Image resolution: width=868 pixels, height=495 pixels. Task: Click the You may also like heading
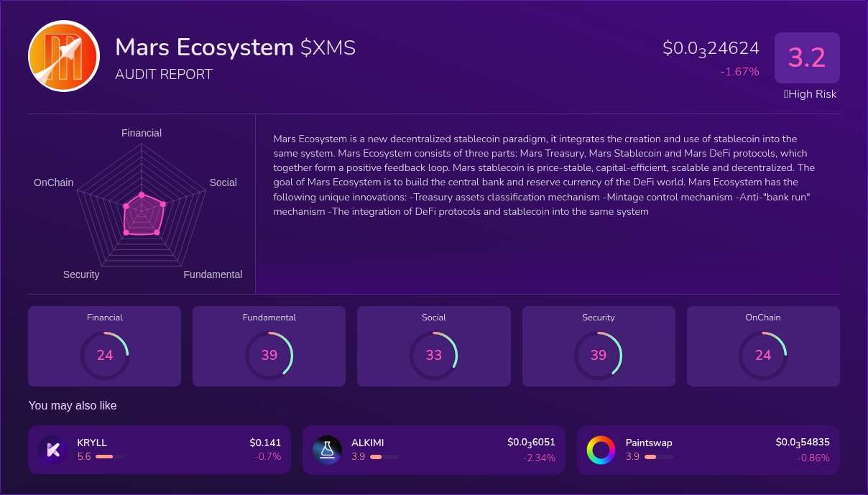pyautogui.click(x=73, y=406)
